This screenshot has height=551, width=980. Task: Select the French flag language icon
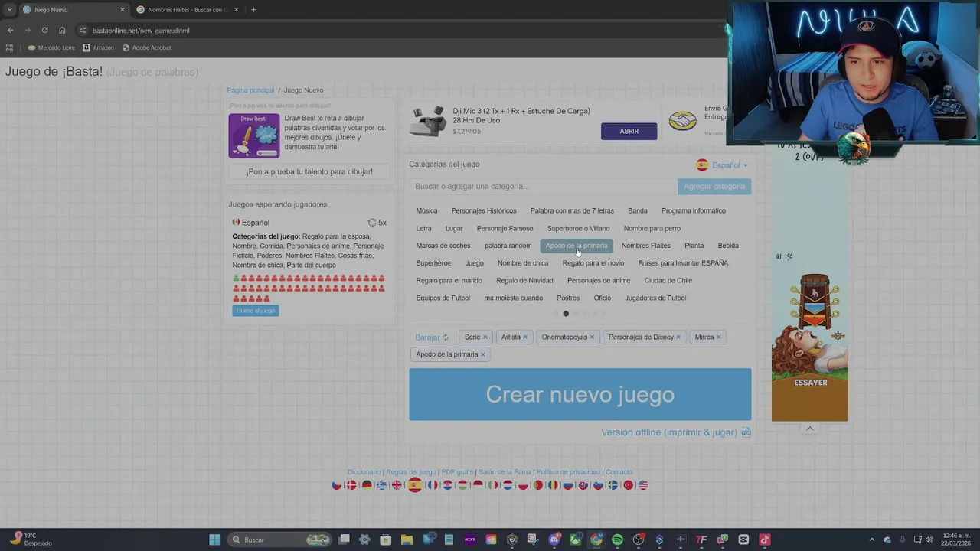[x=433, y=485]
